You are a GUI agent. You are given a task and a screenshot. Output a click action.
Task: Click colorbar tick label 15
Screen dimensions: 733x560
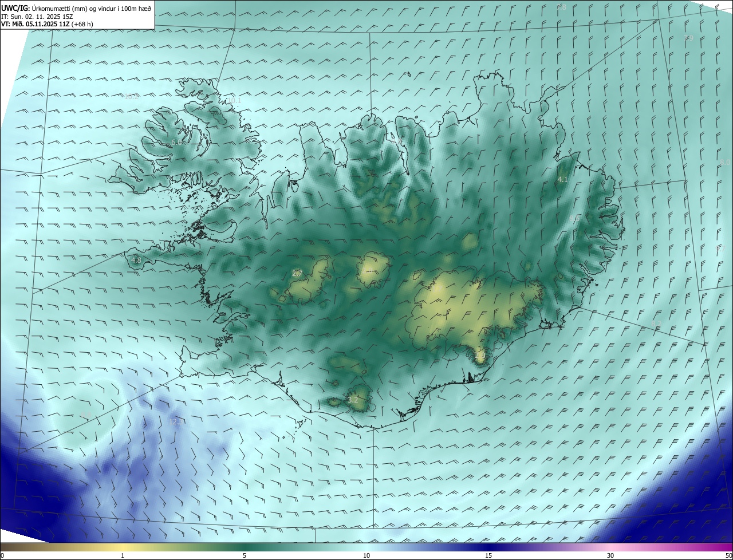click(488, 555)
